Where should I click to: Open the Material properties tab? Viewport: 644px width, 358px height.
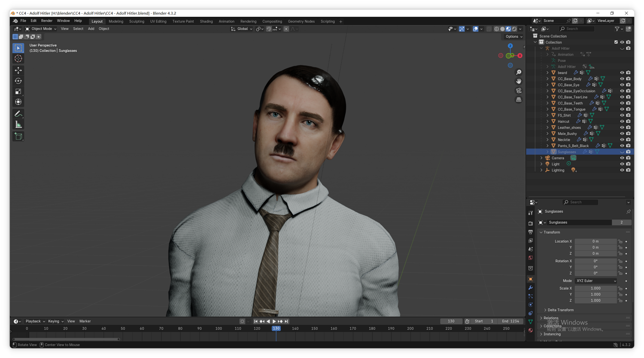(x=531, y=331)
